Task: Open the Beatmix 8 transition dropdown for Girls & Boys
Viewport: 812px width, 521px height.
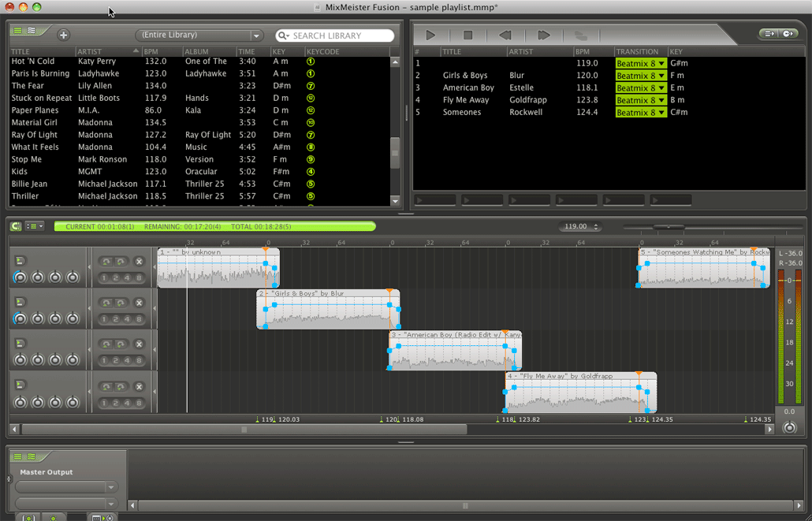Action: tap(641, 76)
